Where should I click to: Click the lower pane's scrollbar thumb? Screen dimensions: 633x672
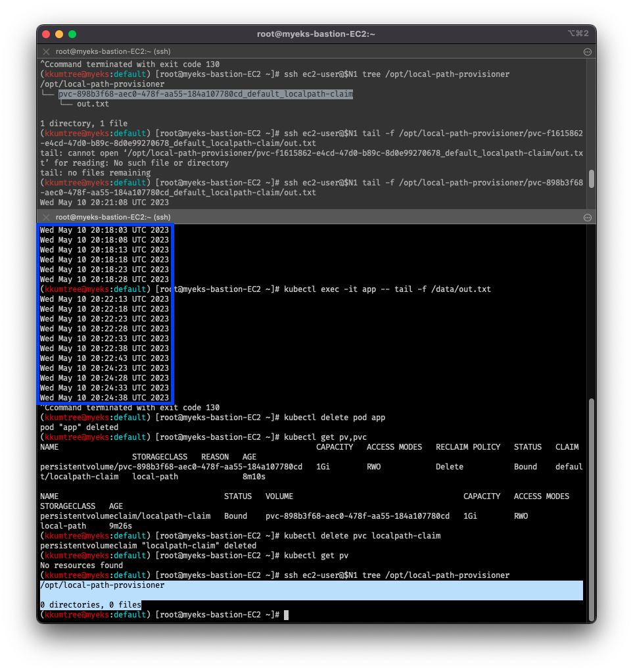click(x=592, y=509)
